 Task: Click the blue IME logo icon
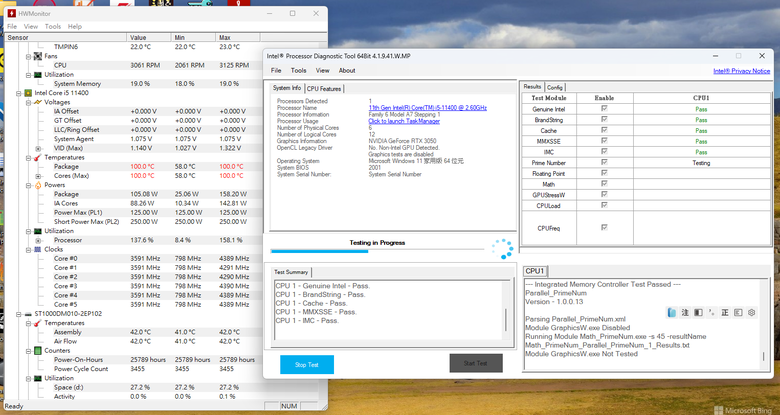672,312
